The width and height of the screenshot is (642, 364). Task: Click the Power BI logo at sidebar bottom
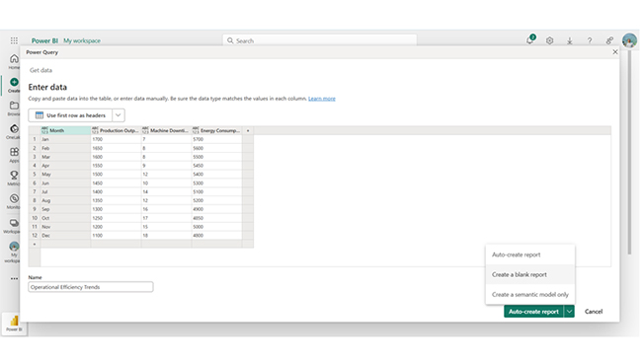[14, 321]
